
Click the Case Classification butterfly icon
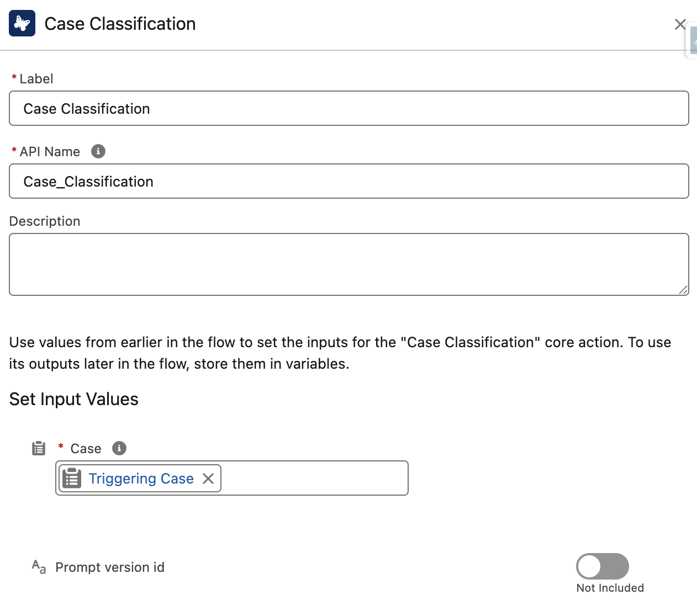pos(22,23)
